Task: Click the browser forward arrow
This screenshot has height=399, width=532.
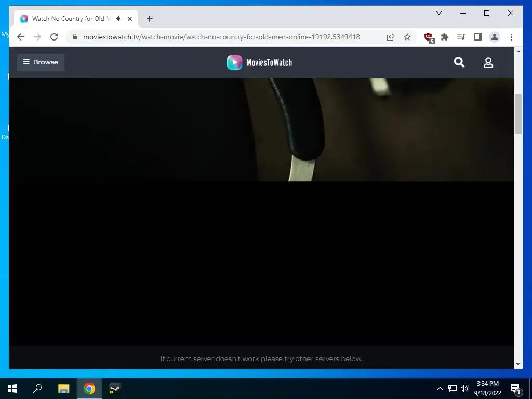Action: point(37,37)
